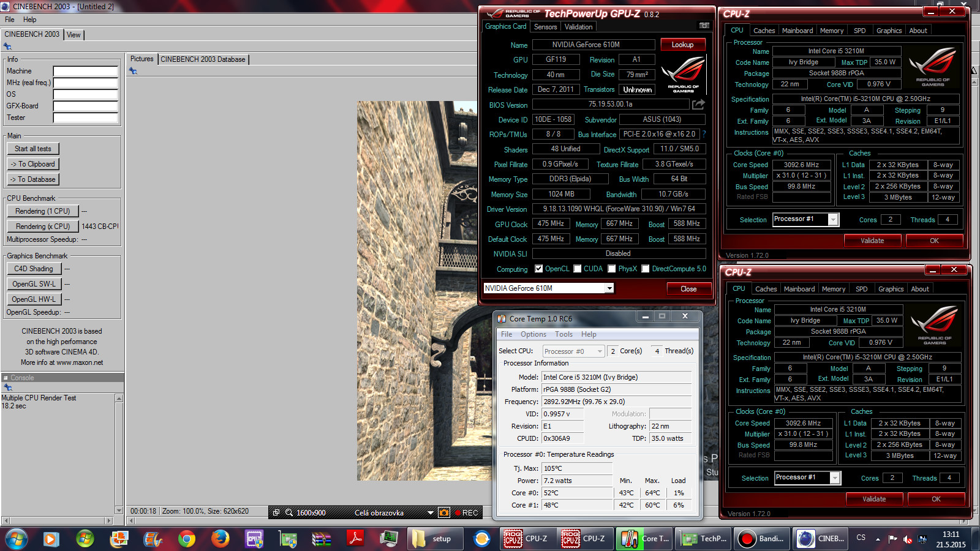Screen dimensions: 980x551
Task: Launch Firefox from taskbar
Action: click(220, 539)
